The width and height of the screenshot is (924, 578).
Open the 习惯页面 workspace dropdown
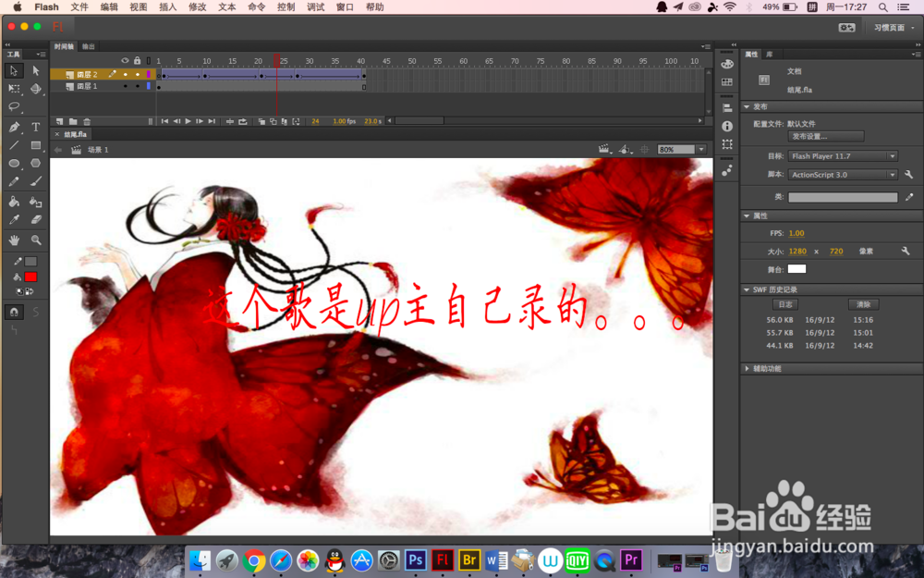[893, 28]
